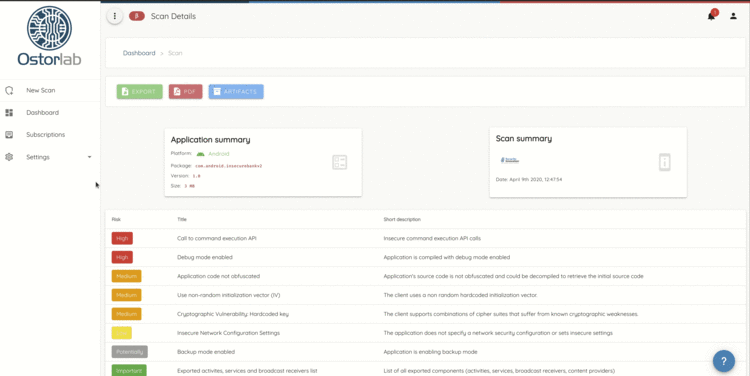Open 'Exported activites, services' row title
750x376 pixels.
pyautogui.click(x=247, y=371)
